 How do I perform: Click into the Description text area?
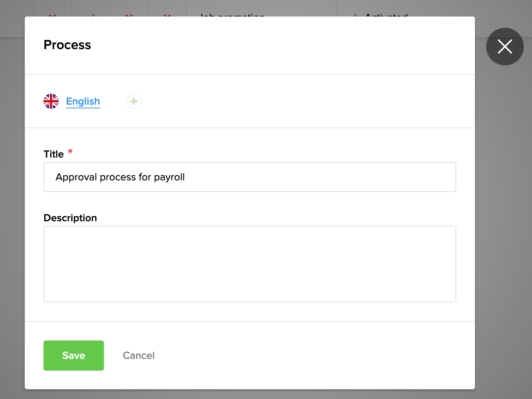(x=249, y=264)
